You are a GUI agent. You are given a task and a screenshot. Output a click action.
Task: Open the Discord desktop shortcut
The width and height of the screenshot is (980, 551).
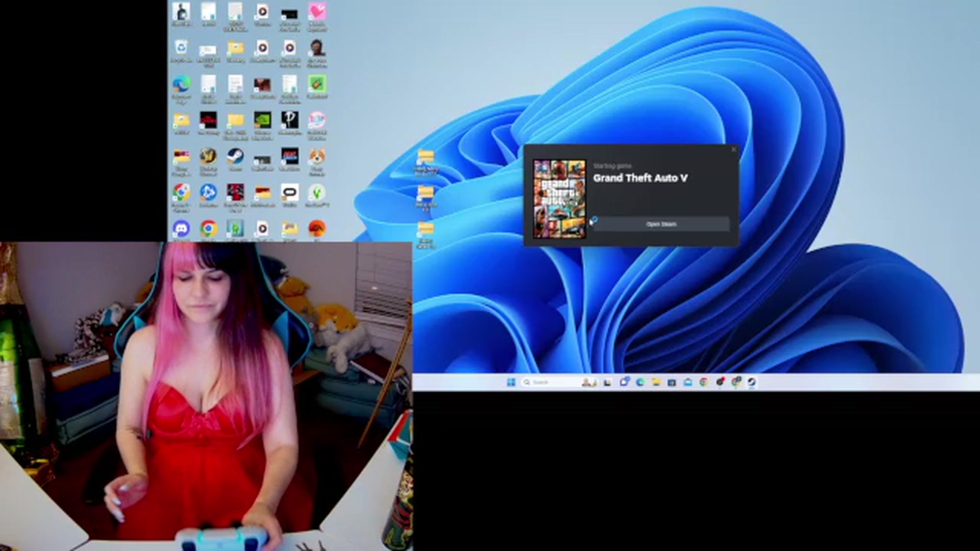point(181,228)
